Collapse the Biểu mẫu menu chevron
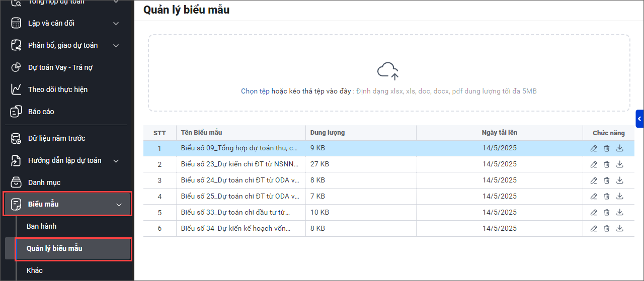 pos(119,205)
